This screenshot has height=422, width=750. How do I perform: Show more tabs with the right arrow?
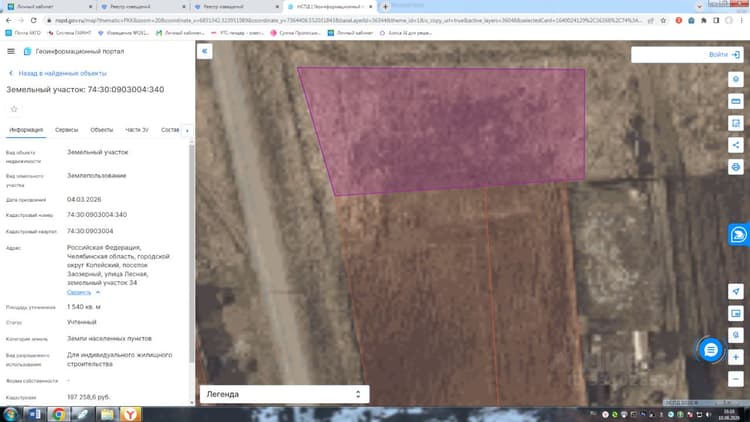(x=187, y=131)
